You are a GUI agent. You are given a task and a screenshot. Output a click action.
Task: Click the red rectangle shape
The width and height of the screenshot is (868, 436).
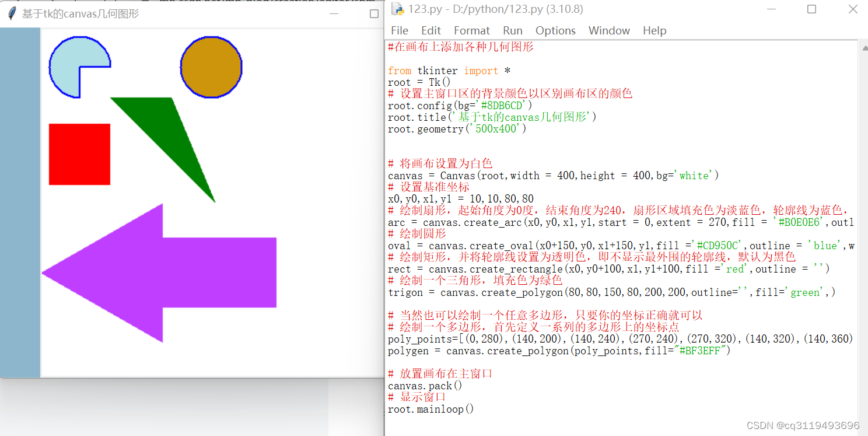[x=80, y=154]
